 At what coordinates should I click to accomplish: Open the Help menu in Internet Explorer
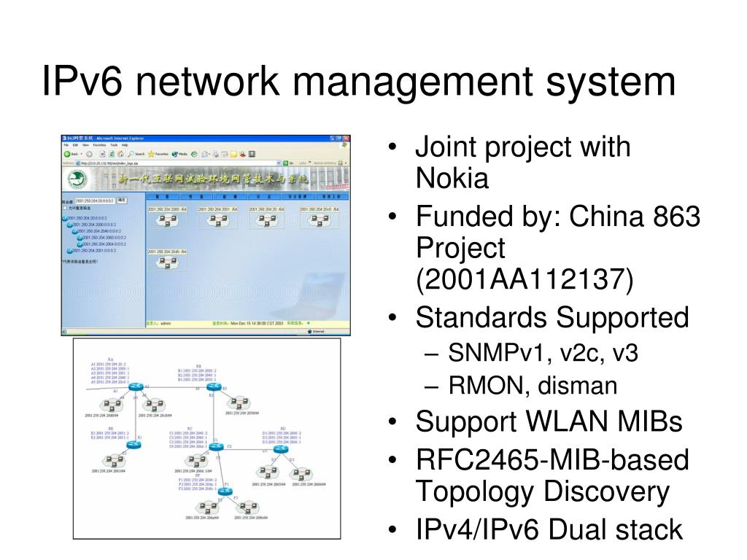tap(125, 145)
